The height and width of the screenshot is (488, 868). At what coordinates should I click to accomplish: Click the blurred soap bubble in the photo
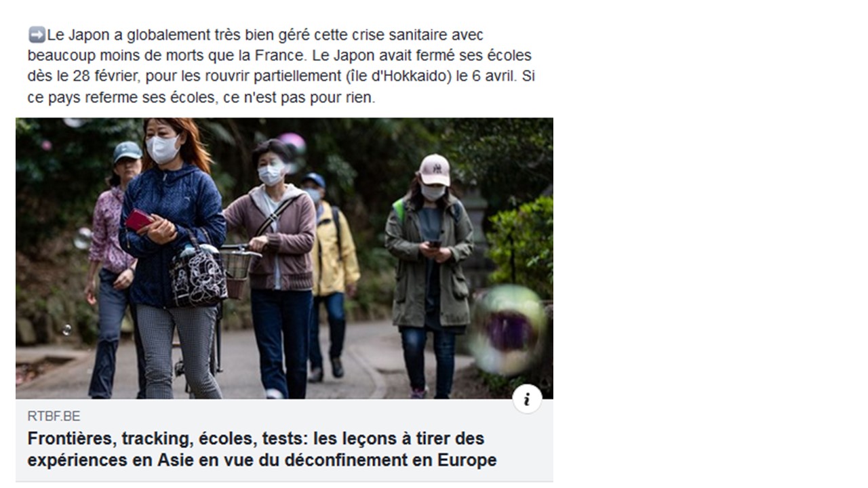[x=507, y=330]
